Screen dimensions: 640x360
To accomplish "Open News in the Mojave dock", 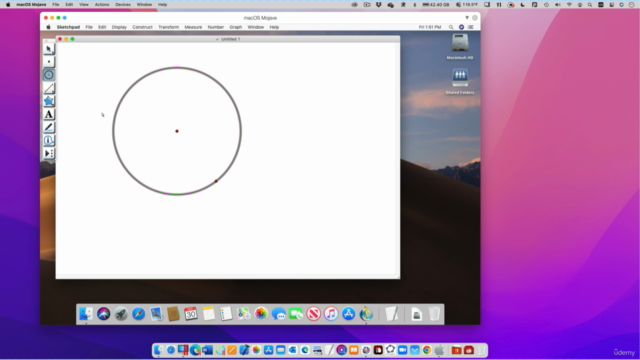I will 314,314.
